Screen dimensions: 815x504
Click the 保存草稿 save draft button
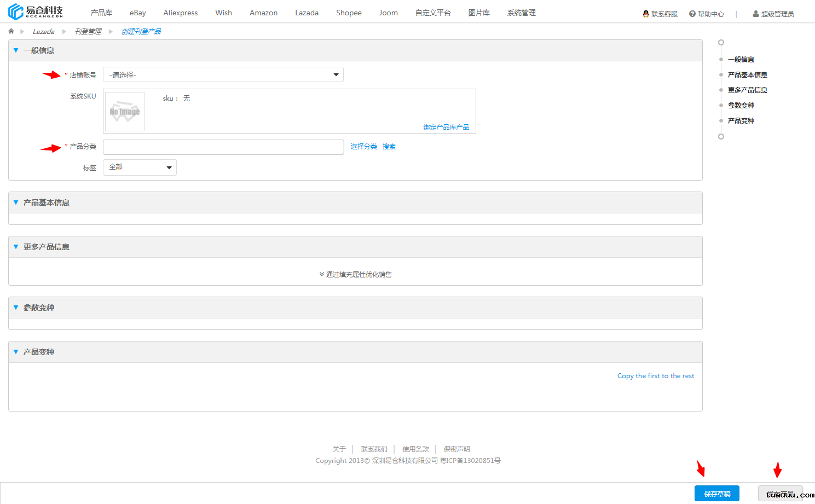pyautogui.click(x=716, y=494)
